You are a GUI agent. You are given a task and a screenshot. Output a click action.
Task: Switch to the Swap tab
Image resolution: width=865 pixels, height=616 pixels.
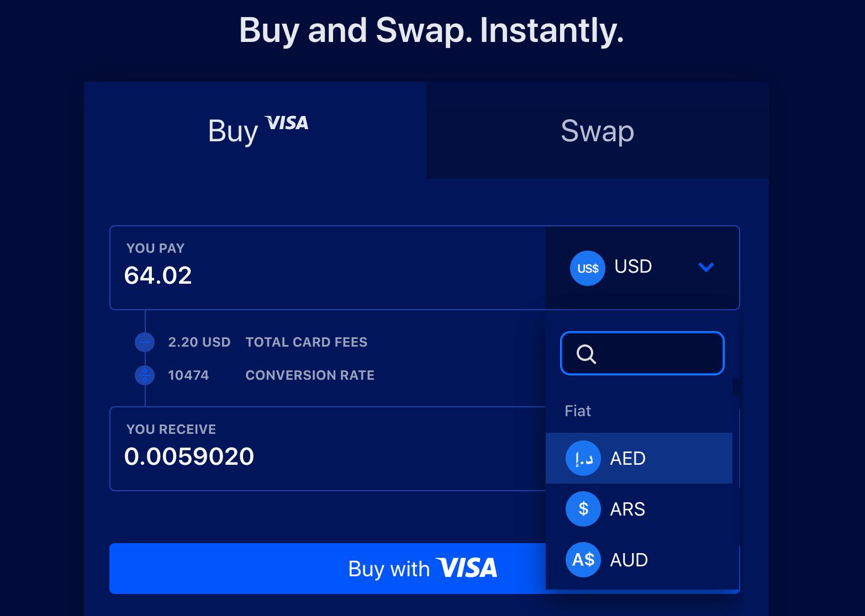[x=597, y=130]
